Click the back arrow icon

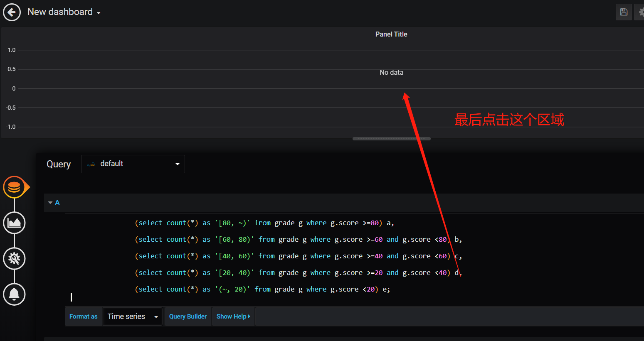click(x=12, y=12)
